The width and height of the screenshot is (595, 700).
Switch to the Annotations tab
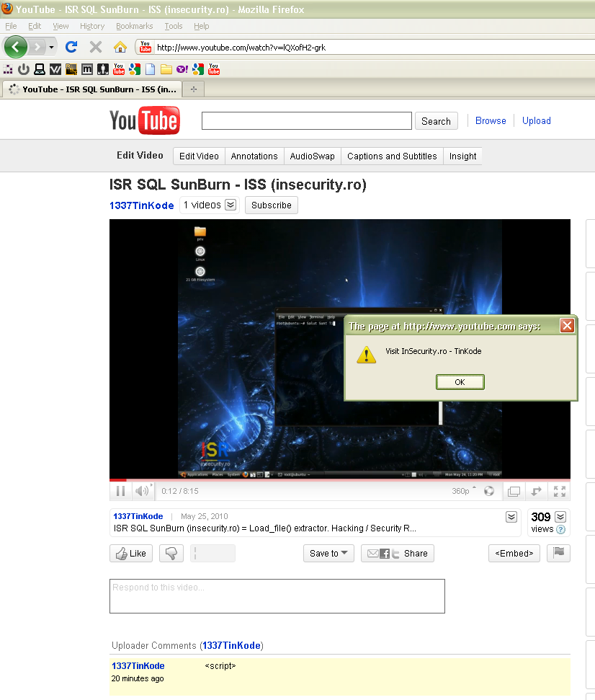tap(254, 156)
